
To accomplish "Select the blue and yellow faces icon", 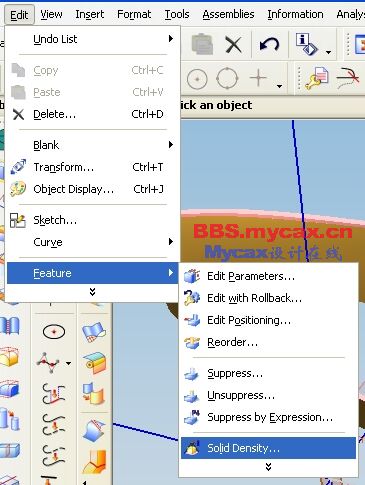I will [94, 393].
